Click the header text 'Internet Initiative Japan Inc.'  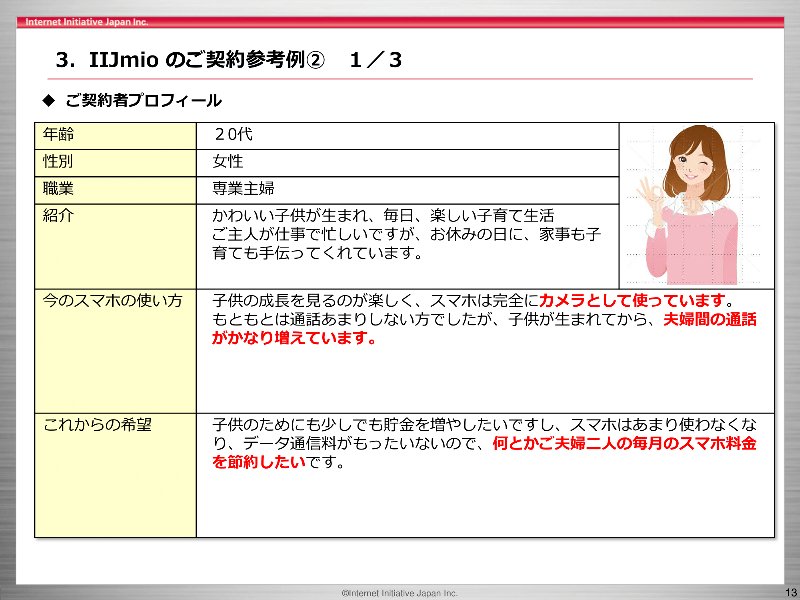tap(87, 22)
